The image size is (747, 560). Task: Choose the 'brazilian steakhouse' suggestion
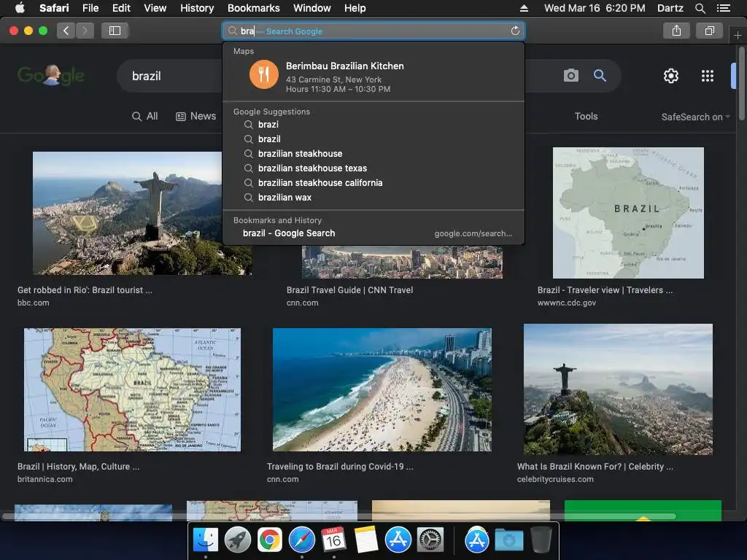pos(373,153)
